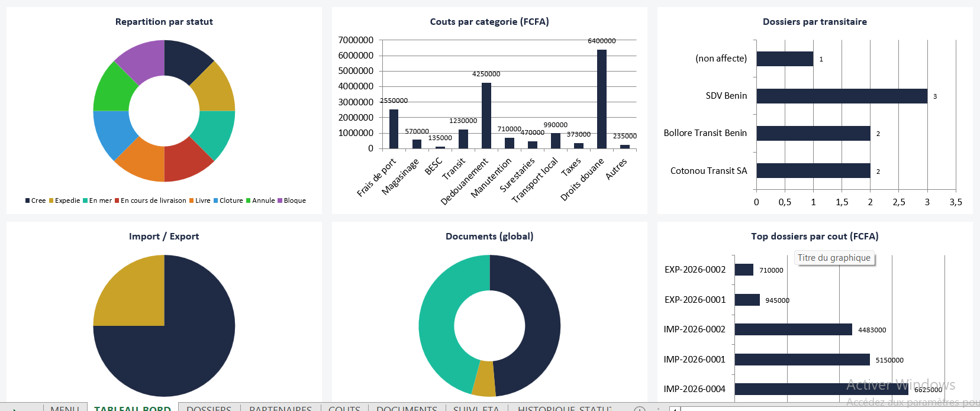Click the 'Annule' legend entry
Image resolution: width=980 pixels, height=411 pixels.
pyautogui.click(x=260, y=200)
